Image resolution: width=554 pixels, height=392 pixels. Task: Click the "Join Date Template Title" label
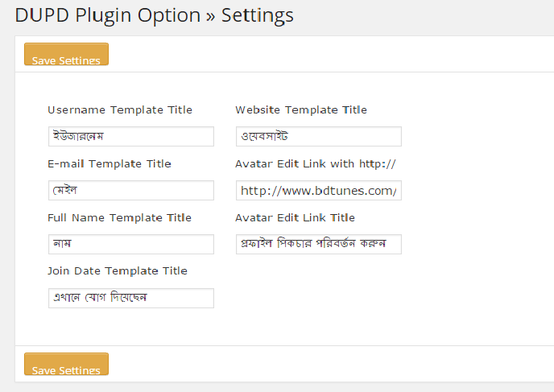(x=118, y=271)
